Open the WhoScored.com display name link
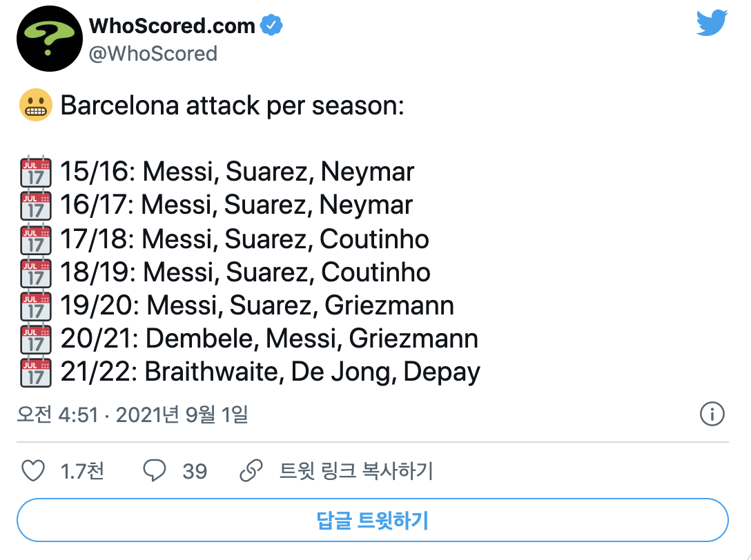Viewport: 751px width, 560px height. pos(172,26)
